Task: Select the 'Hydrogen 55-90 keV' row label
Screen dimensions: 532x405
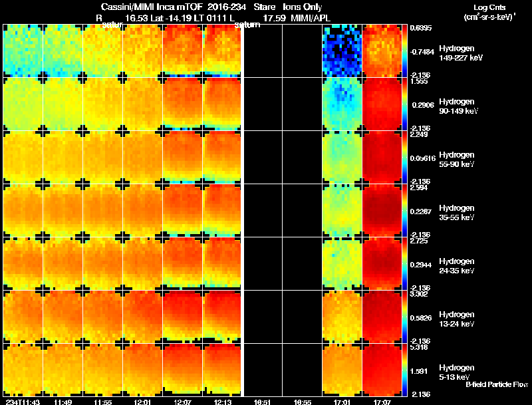Action: coord(457,160)
